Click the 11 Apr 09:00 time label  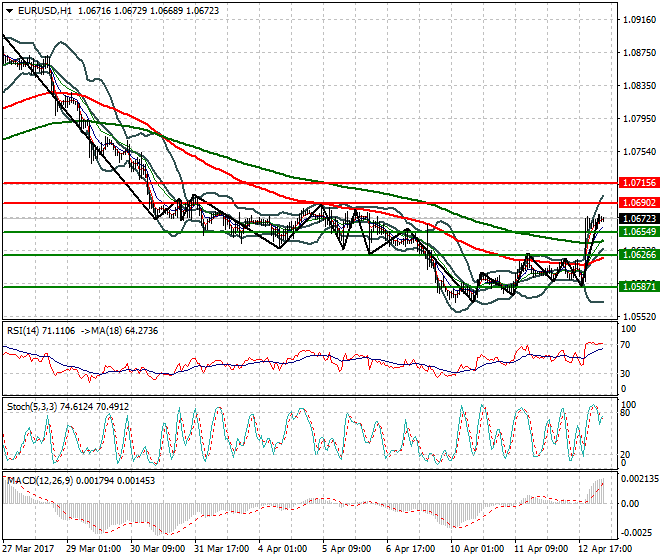click(541, 549)
